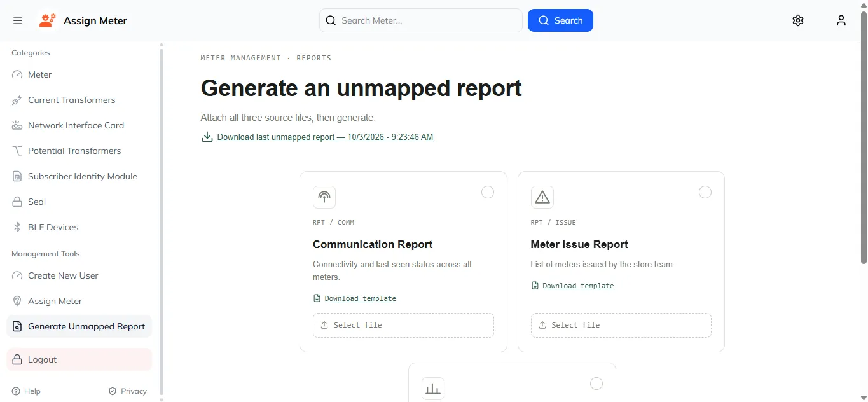Select file for Meter Issue Report
The width and height of the screenshot is (868, 402).
621,325
